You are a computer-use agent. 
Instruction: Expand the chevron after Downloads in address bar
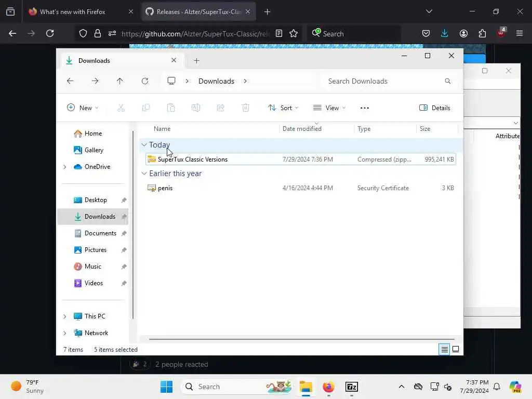tap(245, 81)
